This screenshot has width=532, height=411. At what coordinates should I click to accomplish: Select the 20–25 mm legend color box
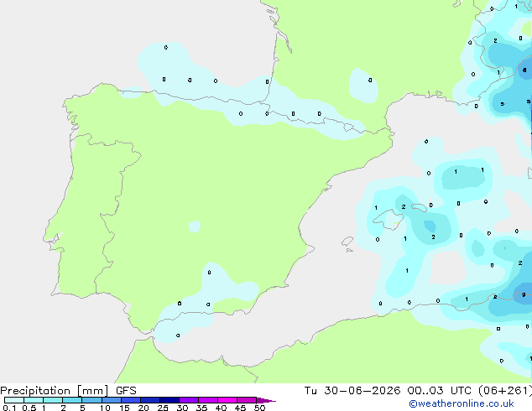click(x=150, y=400)
